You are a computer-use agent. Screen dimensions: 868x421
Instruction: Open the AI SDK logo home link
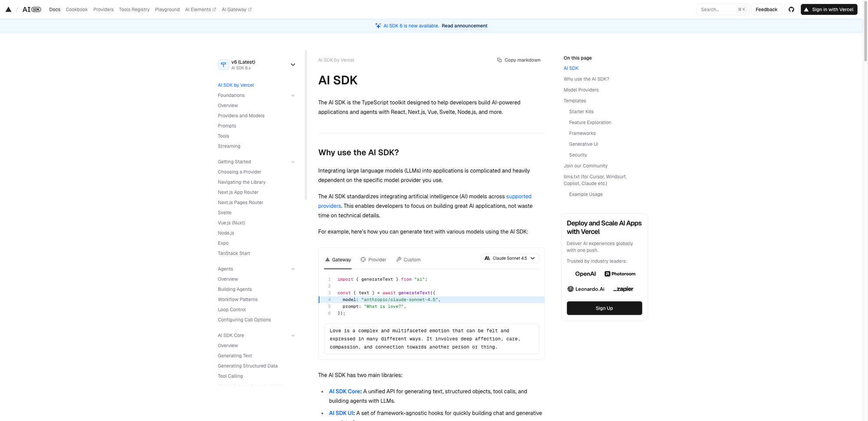tap(32, 10)
